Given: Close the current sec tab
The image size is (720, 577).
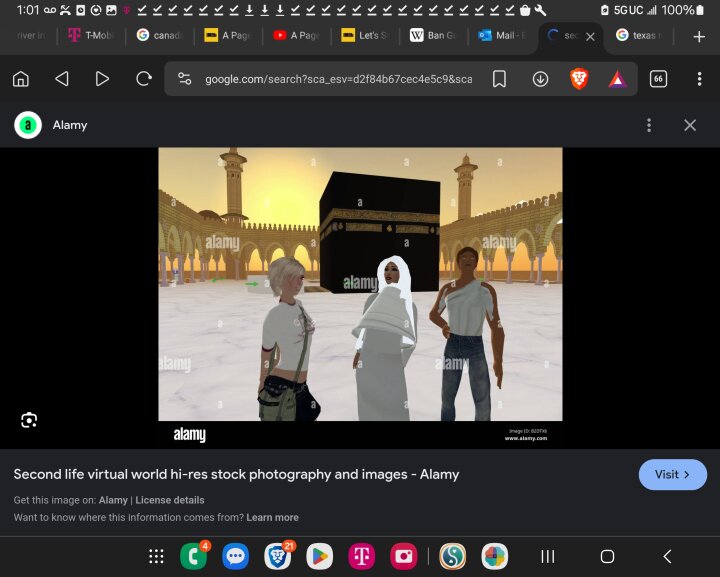Looking at the screenshot, I should click(x=591, y=36).
